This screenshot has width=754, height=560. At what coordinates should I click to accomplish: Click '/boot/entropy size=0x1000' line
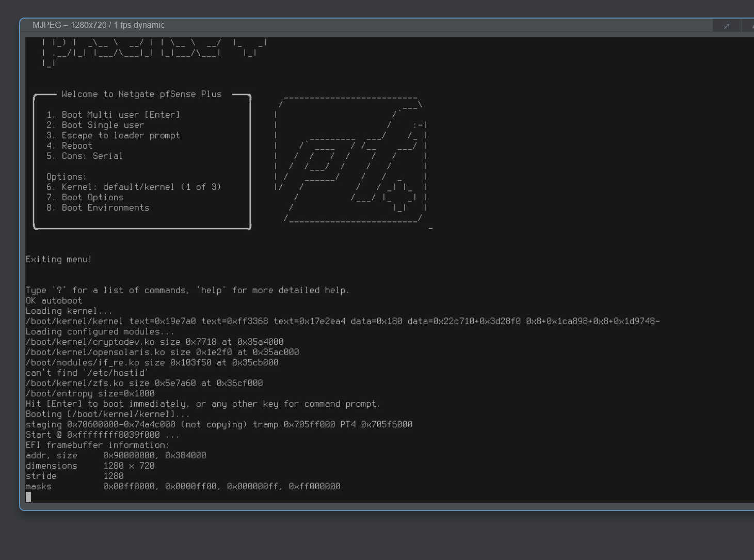coord(90,393)
